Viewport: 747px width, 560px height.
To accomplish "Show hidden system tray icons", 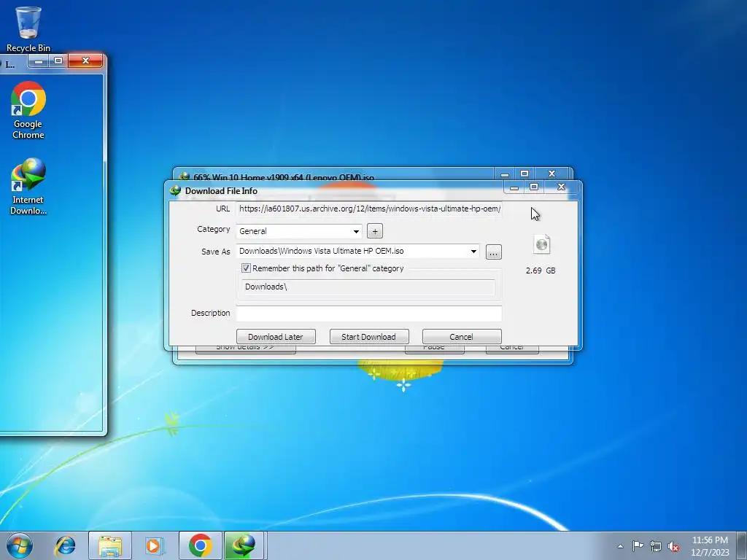I will click(620, 546).
